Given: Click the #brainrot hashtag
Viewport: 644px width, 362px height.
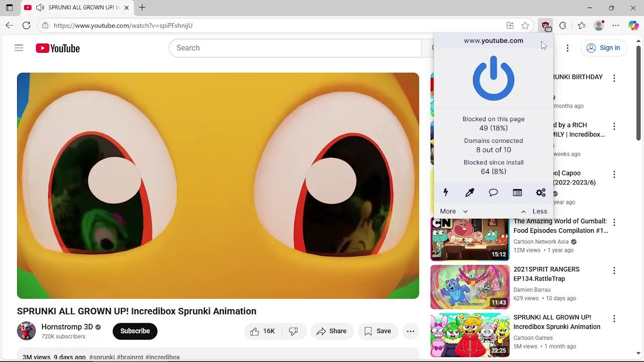Looking at the screenshot, I should pyautogui.click(x=130, y=357).
